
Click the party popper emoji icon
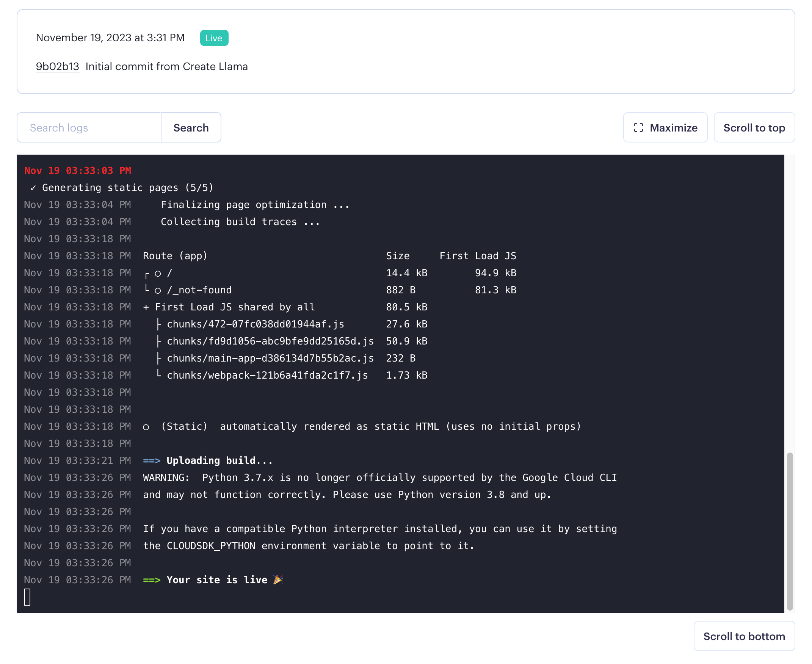278,580
